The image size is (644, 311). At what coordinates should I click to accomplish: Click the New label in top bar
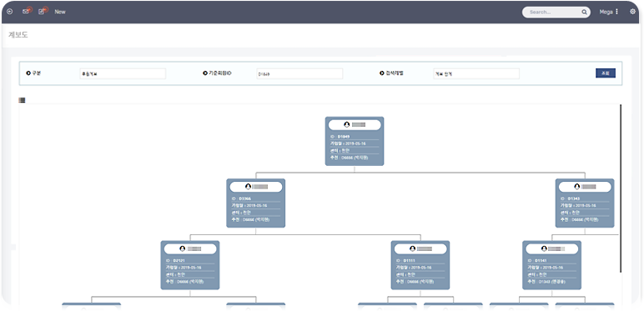click(60, 12)
